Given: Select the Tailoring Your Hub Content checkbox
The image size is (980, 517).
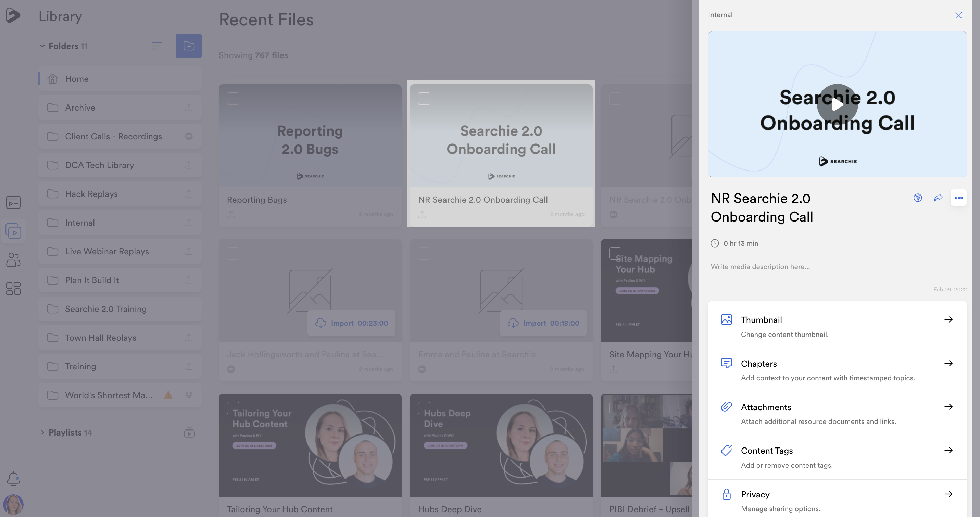Looking at the screenshot, I should tap(233, 408).
